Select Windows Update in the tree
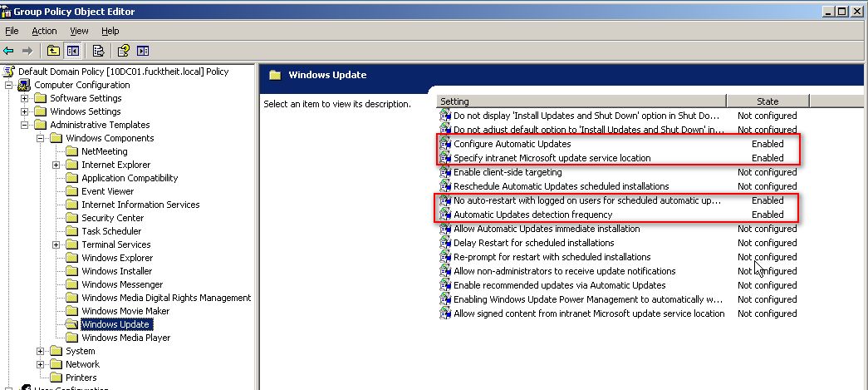Image resolution: width=868 pixels, height=390 pixels. click(115, 324)
